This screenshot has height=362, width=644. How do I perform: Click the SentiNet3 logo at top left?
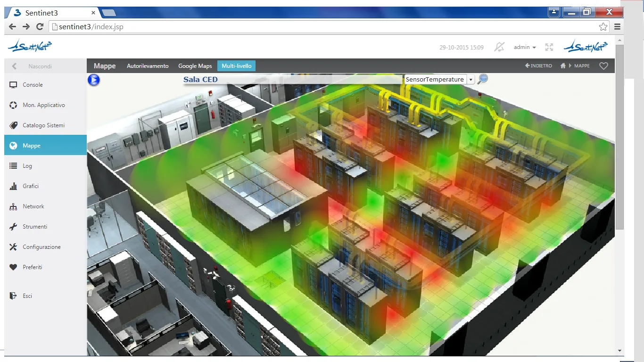coord(30,46)
